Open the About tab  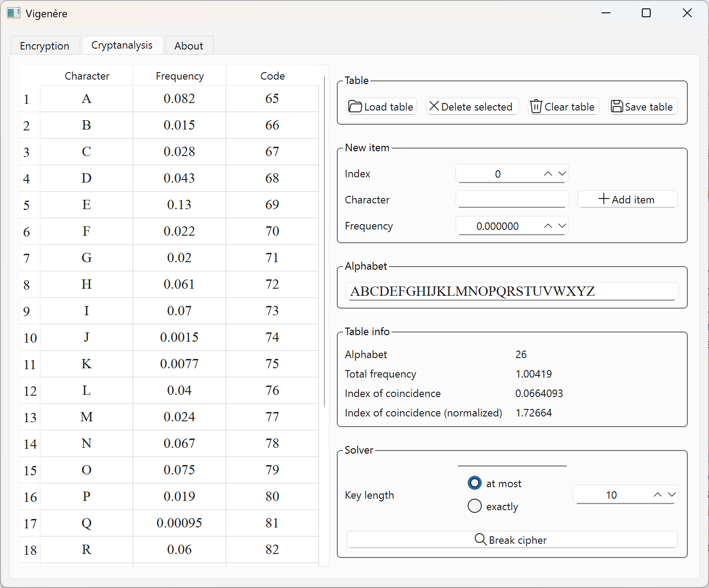coord(189,46)
